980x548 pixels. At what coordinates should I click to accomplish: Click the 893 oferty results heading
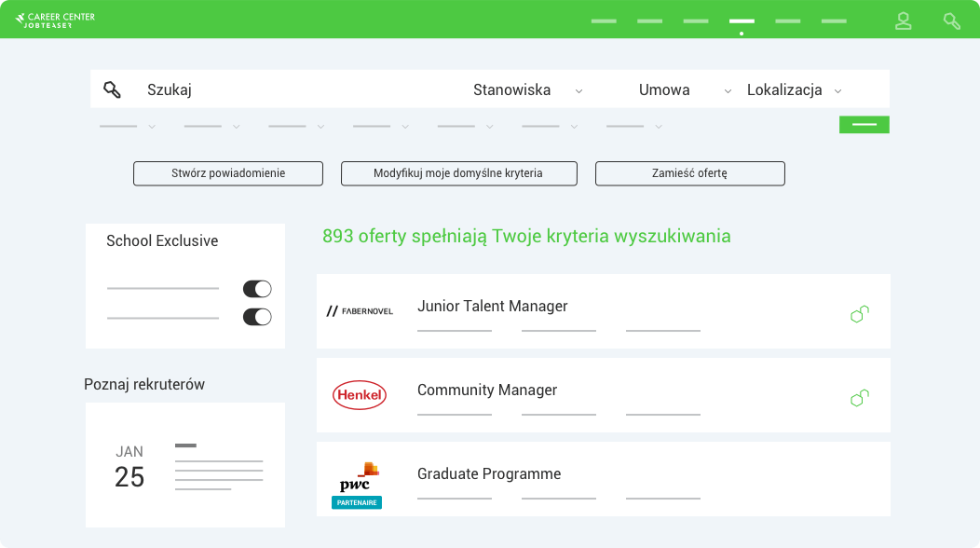click(526, 236)
